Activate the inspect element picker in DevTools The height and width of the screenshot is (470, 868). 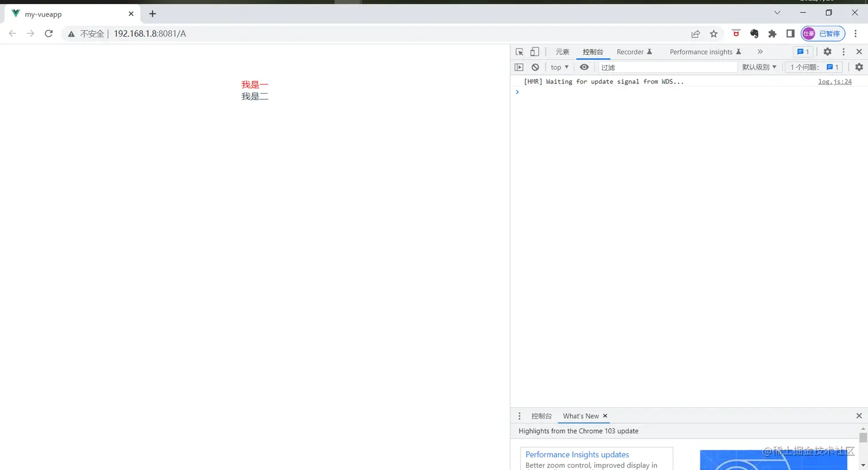[520, 52]
